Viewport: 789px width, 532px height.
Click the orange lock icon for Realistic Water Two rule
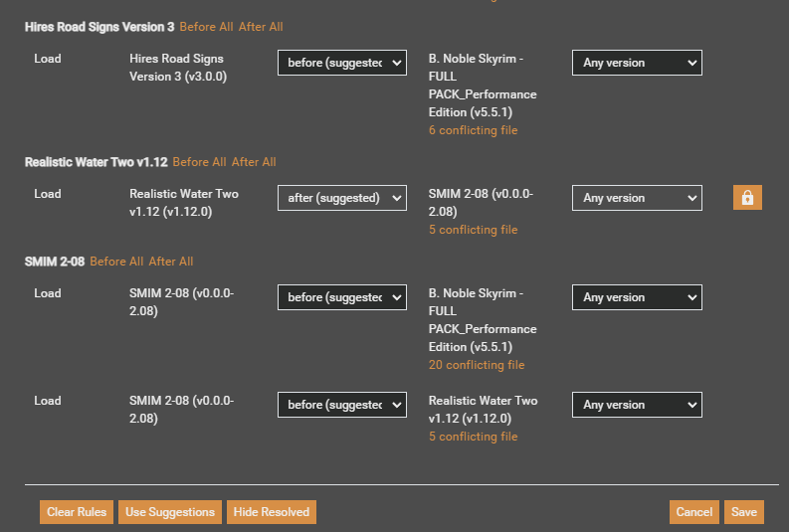tap(747, 197)
